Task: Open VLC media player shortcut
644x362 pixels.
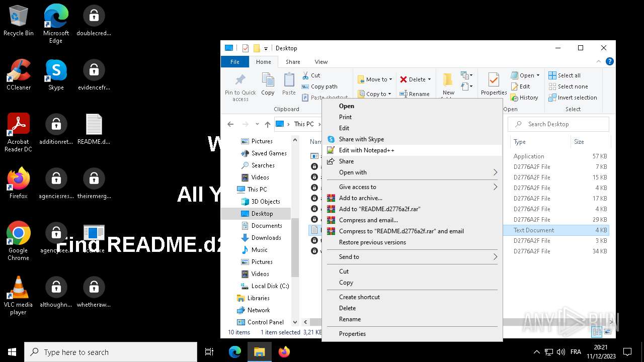Action: point(19,296)
